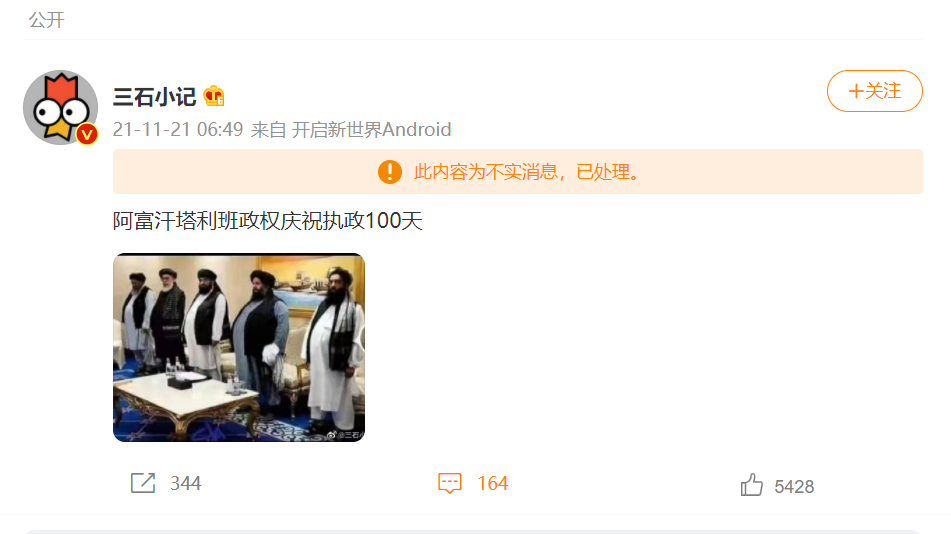The height and width of the screenshot is (534, 951).
Task: Follow the user with +关注 button
Action: pos(875,91)
